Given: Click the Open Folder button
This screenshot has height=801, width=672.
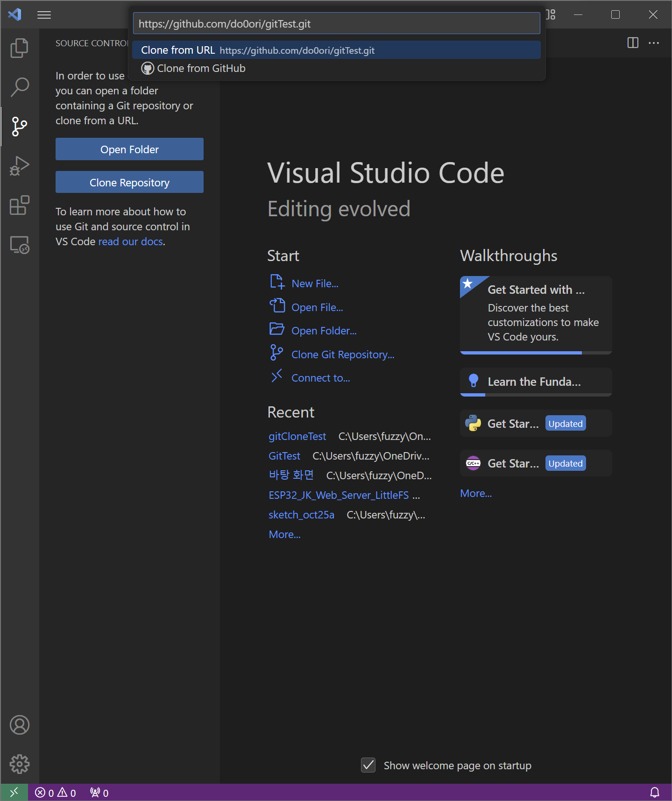Looking at the screenshot, I should (x=129, y=149).
